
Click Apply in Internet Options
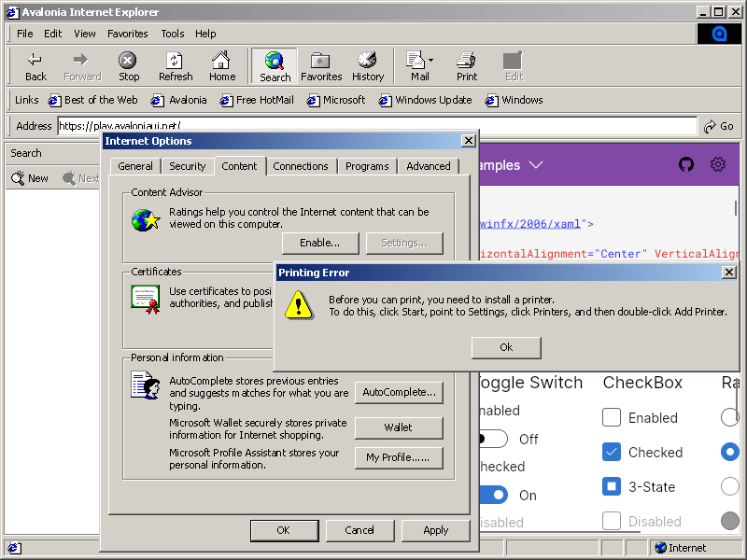[x=435, y=530]
